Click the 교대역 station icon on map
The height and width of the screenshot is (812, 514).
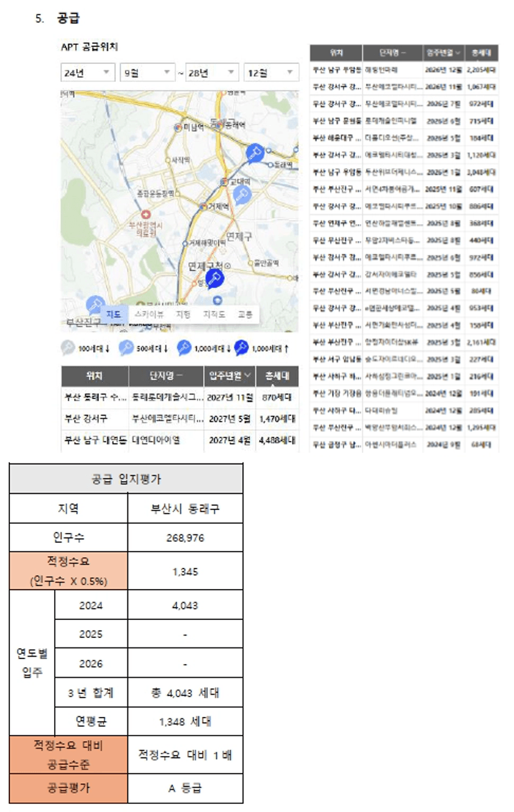(224, 181)
